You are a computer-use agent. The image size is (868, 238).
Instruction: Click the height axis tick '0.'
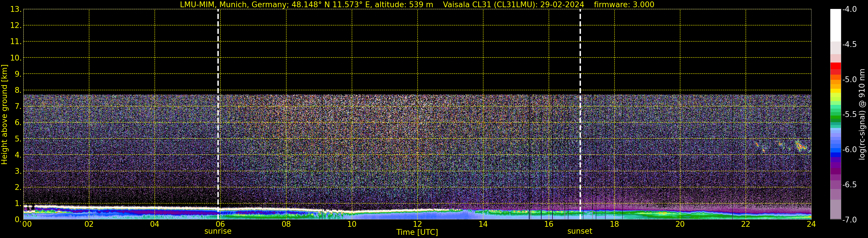18,220
